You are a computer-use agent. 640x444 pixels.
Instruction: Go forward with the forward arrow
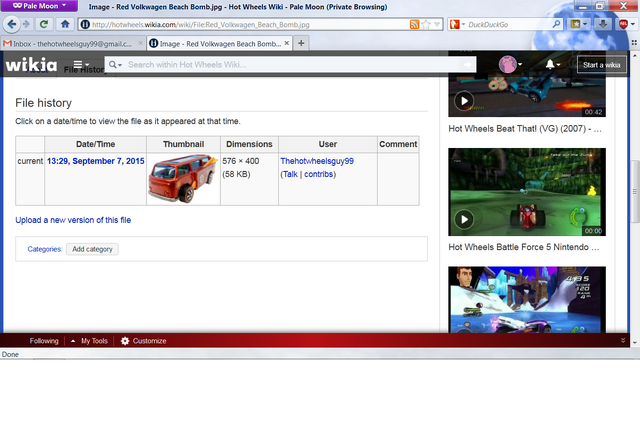click(27, 24)
